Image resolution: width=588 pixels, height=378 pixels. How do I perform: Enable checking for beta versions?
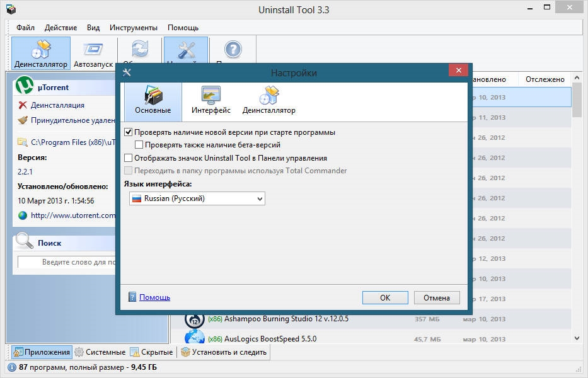(139, 144)
